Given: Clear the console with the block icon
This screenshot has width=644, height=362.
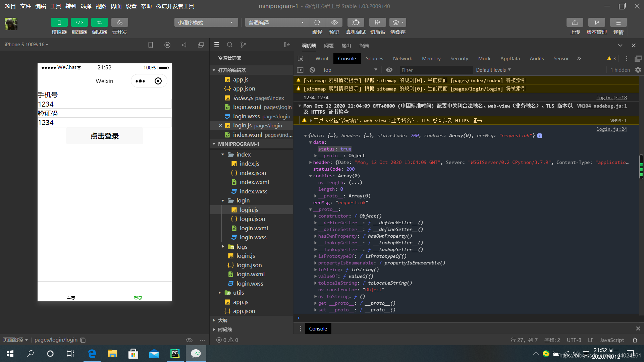Looking at the screenshot, I should [x=312, y=70].
